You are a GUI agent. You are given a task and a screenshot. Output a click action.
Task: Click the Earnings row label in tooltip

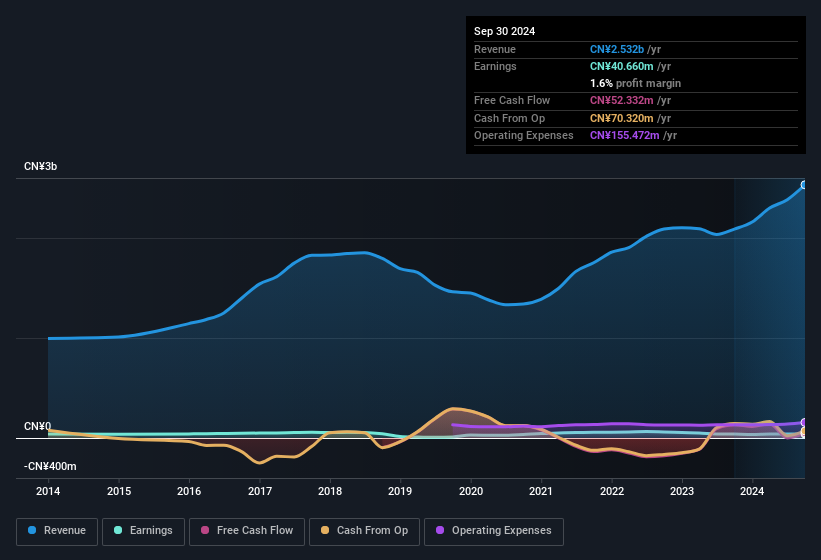click(495, 66)
